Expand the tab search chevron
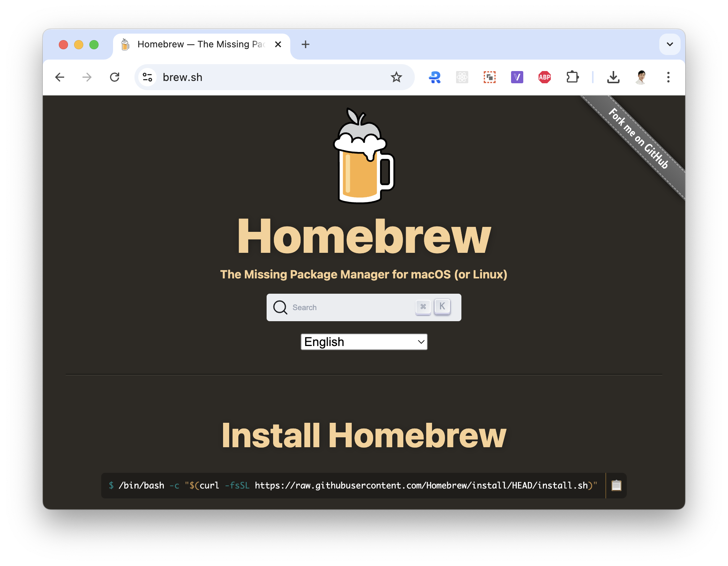 [670, 44]
